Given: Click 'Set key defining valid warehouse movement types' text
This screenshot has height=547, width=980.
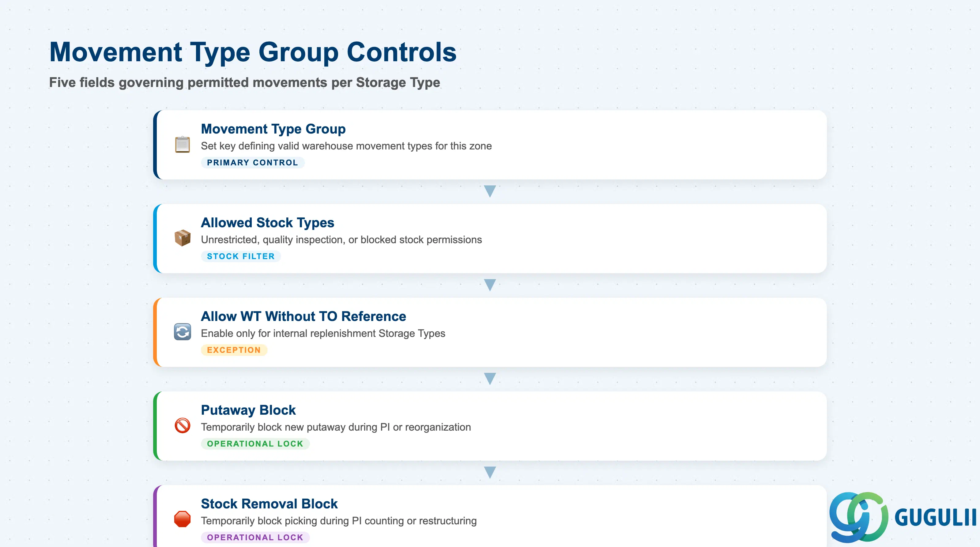Looking at the screenshot, I should pyautogui.click(x=346, y=146).
